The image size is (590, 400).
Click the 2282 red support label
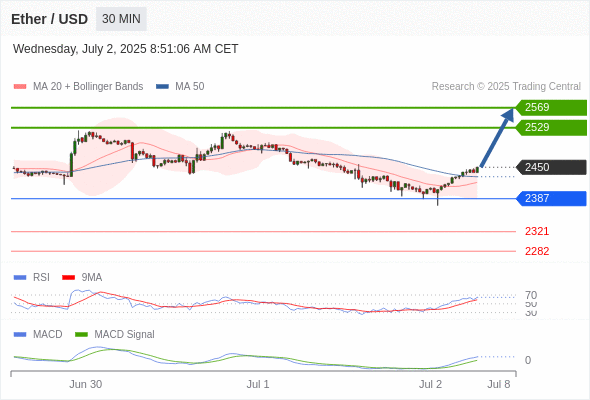coord(537,251)
